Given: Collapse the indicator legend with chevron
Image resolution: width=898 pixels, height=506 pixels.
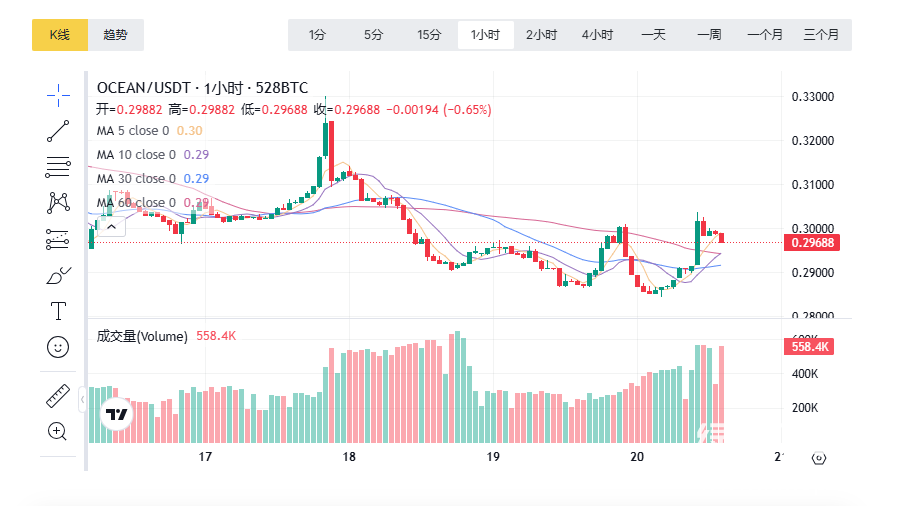Looking at the screenshot, I should coord(110,227).
